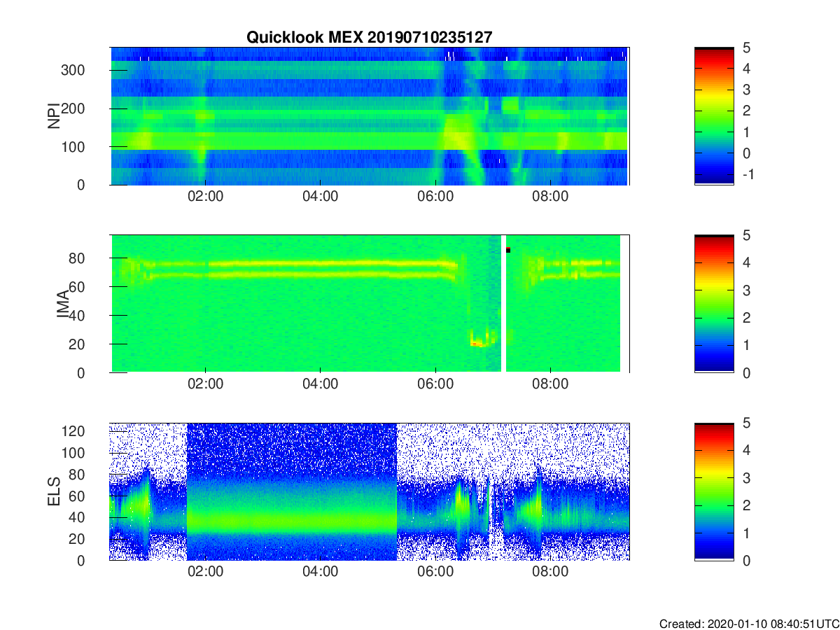This screenshot has height=630, width=840.
Task: Click the 06:00 tick under ELS panel
Action: point(435,572)
